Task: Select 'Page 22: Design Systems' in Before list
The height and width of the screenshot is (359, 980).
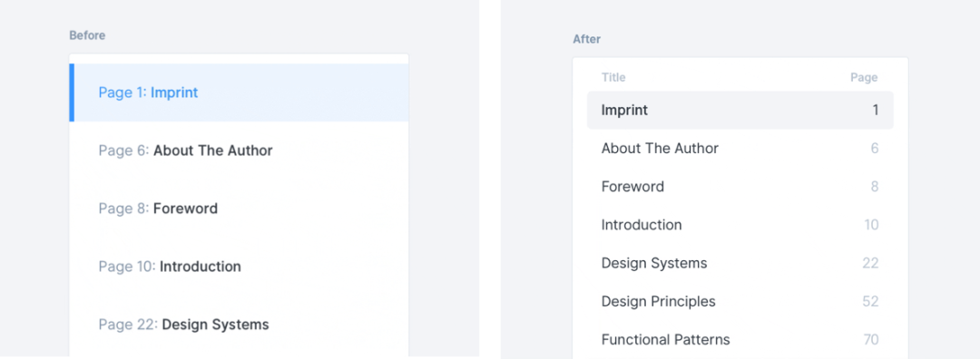Action: pyautogui.click(x=239, y=325)
